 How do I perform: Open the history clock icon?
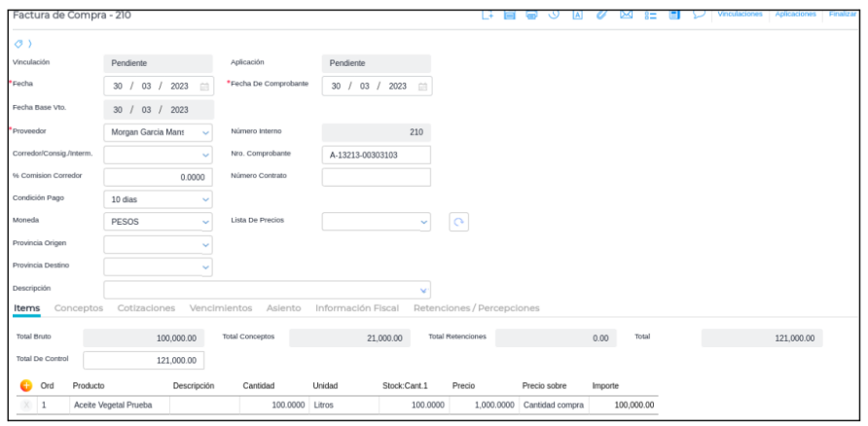coord(554,15)
